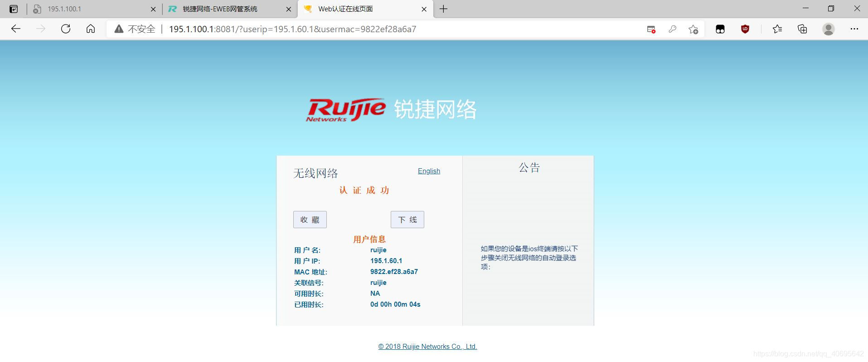
Task: Open the browser home page
Action: tap(91, 29)
